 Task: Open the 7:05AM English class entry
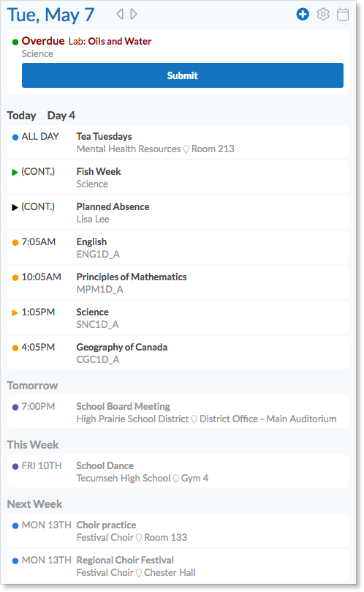(178, 247)
